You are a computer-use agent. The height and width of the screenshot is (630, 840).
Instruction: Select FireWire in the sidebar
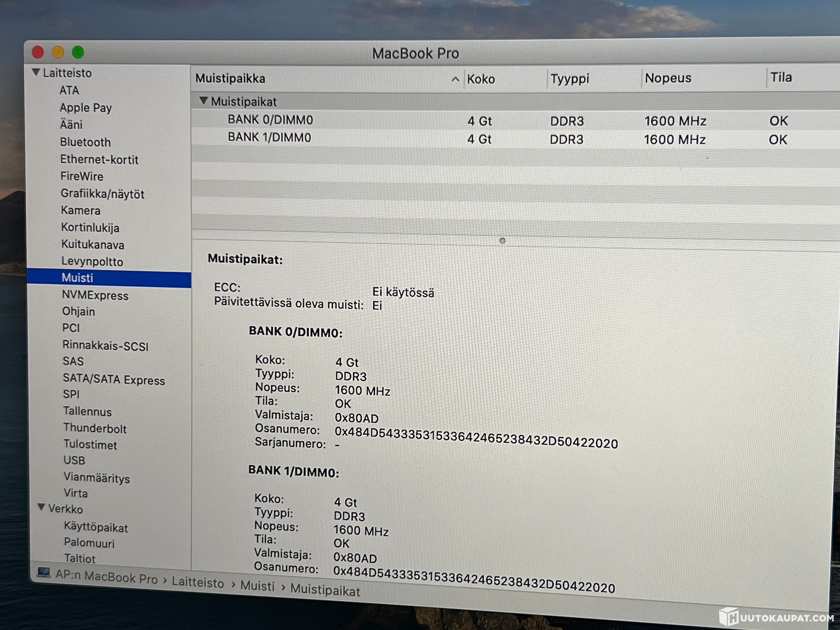[82, 176]
